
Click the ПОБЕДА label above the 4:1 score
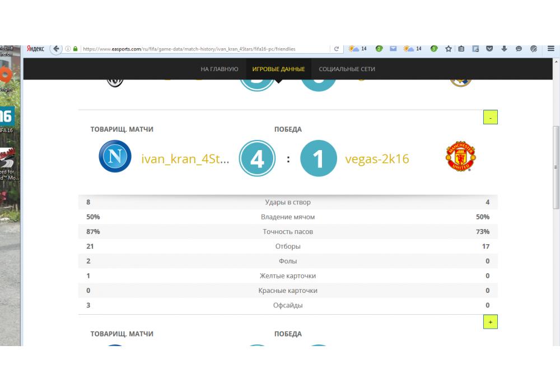[288, 129]
